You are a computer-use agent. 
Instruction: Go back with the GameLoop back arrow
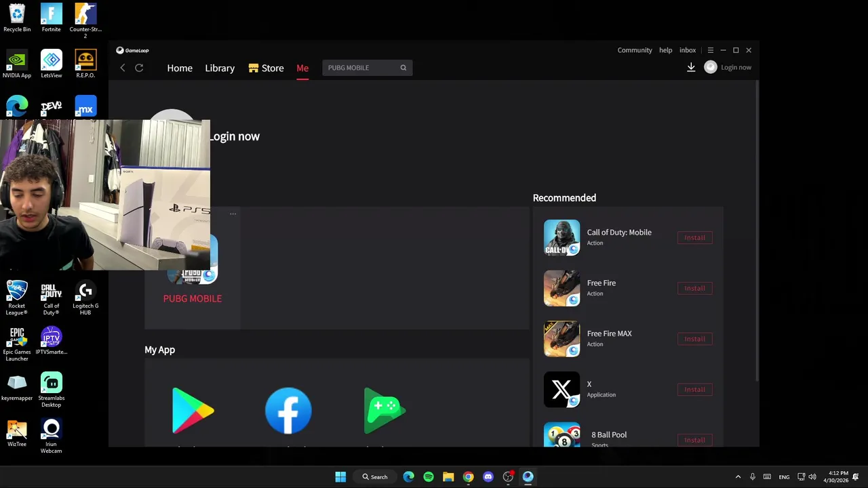[123, 68]
